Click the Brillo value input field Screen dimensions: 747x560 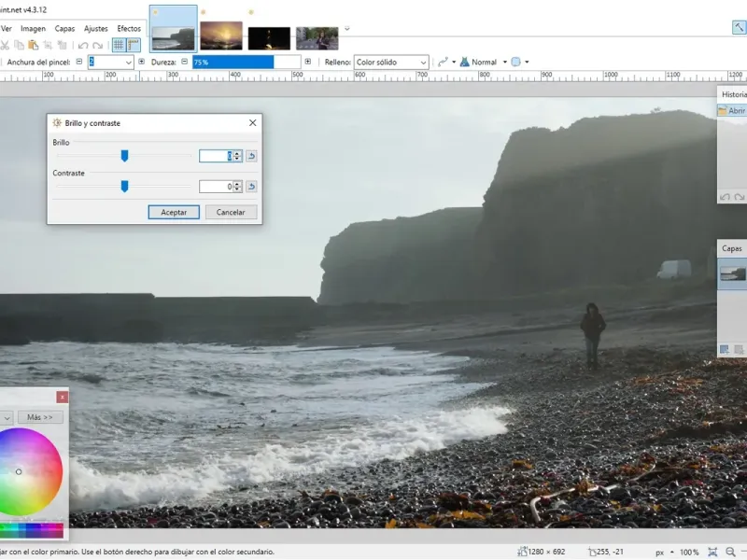tap(216, 156)
